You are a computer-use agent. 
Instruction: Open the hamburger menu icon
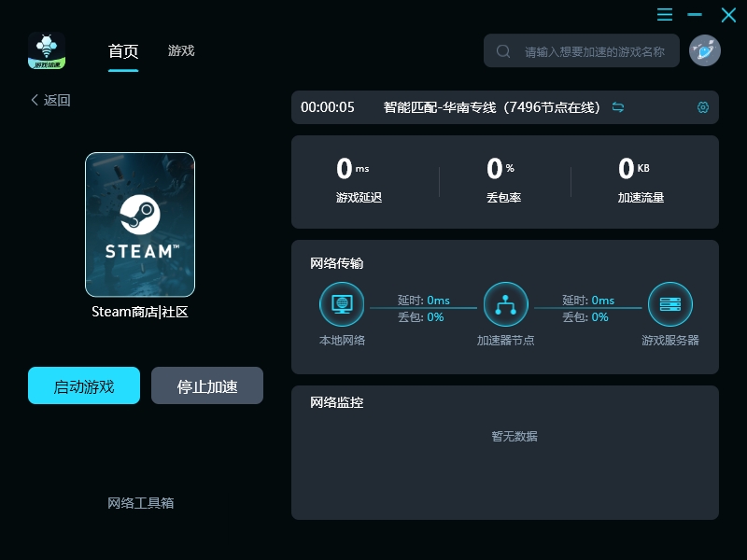point(665,14)
